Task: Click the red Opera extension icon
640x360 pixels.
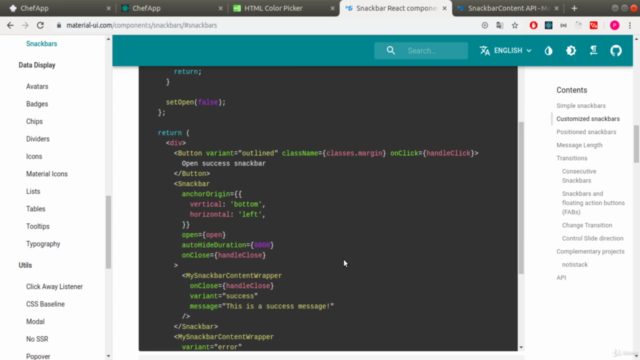Action: 533,25
